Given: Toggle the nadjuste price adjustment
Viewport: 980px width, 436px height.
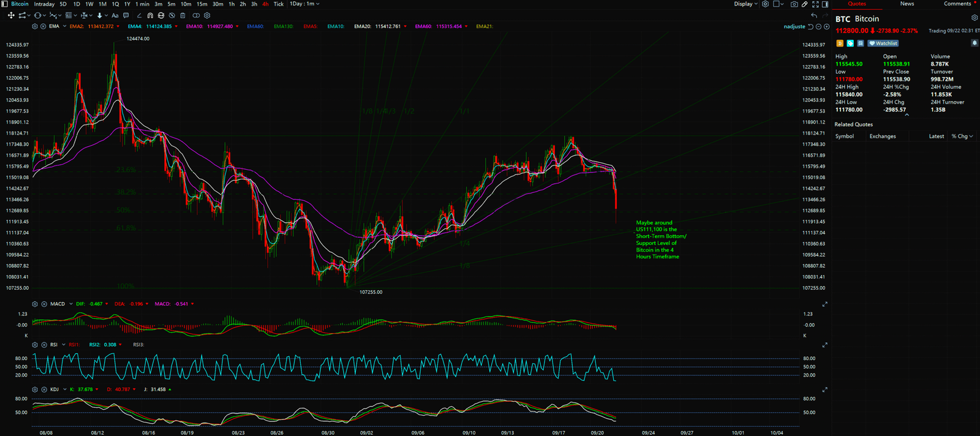Looking at the screenshot, I should [794, 27].
